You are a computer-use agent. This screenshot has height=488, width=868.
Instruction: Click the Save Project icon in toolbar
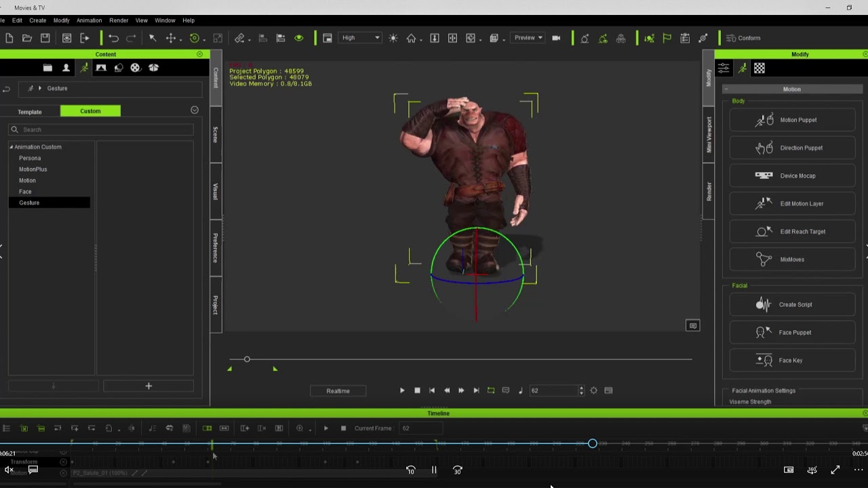point(45,38)
